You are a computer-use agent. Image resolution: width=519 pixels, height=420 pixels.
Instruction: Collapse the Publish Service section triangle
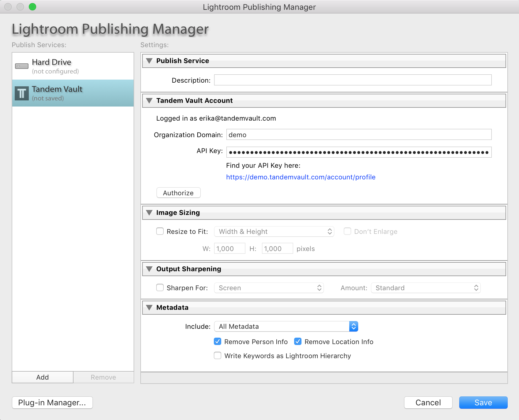tap(149, 61)
